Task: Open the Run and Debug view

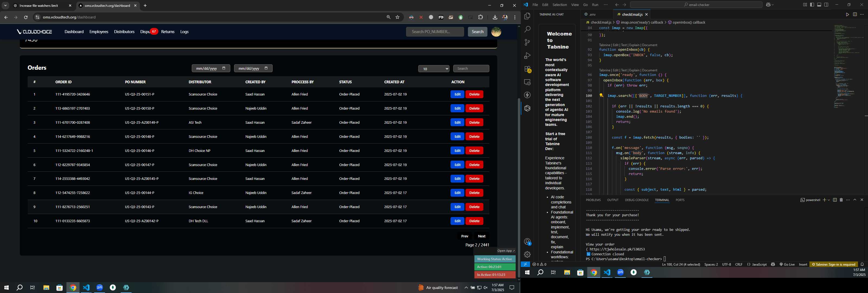Action: (x=527, y=56)
